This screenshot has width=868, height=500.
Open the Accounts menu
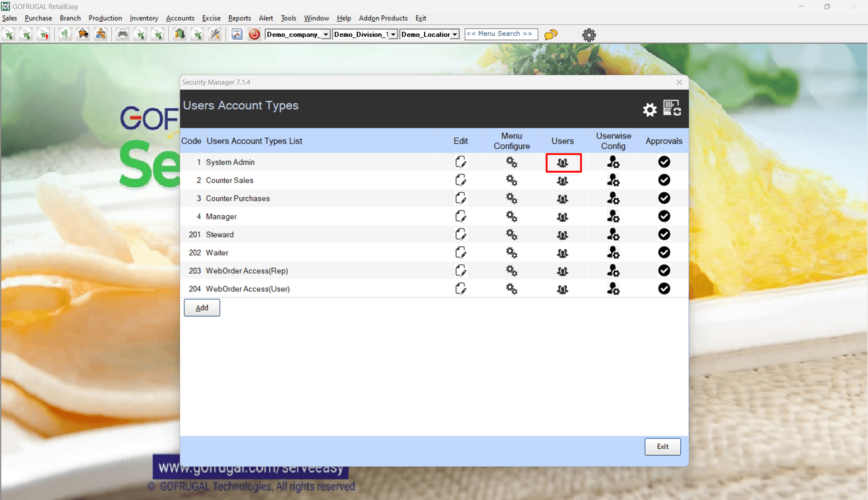tap(180, 18)
